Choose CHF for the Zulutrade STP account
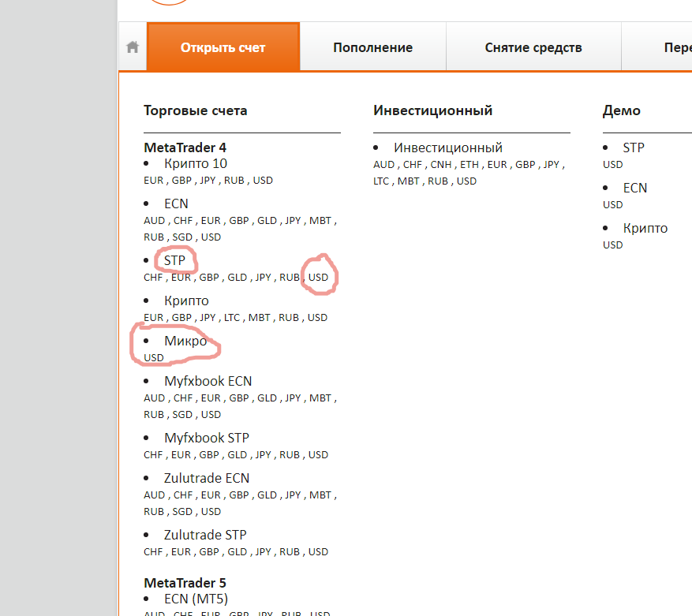 [x=153, y=552]
